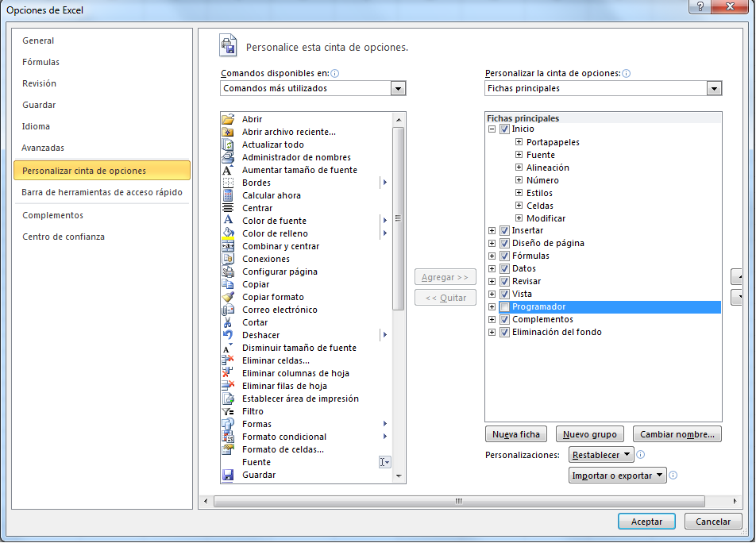The height and width of the screenshot is (543, 756).
Task: Click the Calcular ahora calculator icon
Action: click(x=228, y=195)
